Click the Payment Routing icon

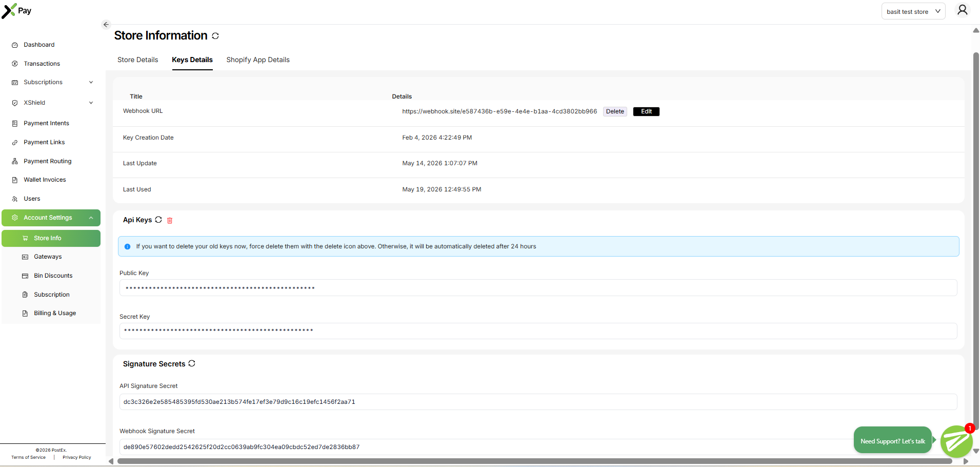coord(15,161)
